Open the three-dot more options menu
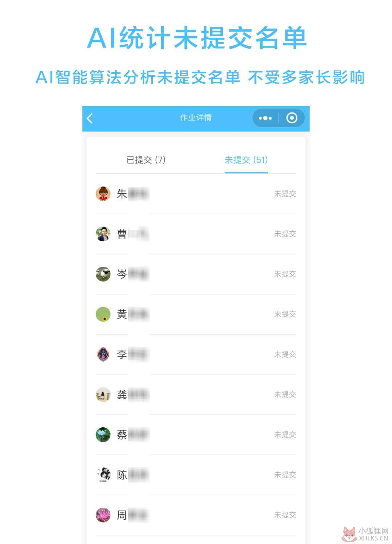The height and width of the screenshot is (544, 392). [x=265, y=118]
